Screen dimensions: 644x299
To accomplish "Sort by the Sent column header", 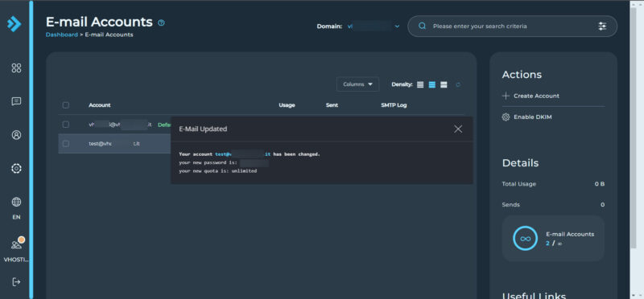I will click(x=332, y=105).
